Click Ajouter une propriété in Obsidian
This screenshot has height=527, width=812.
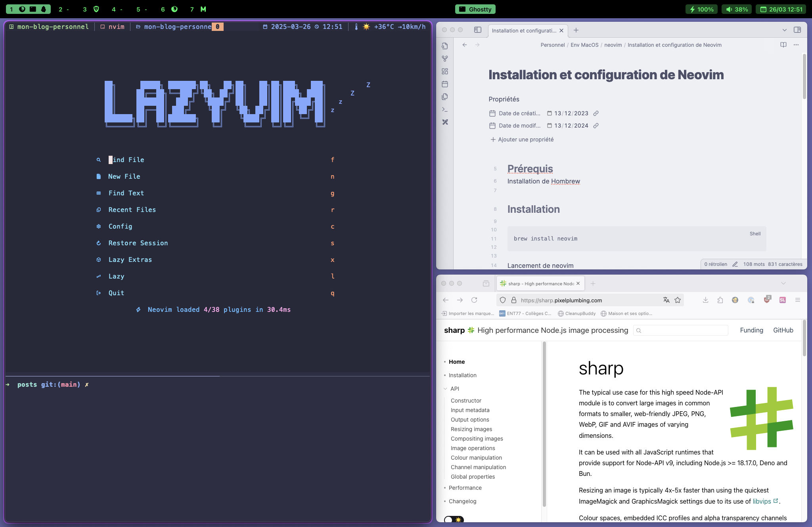click(x=522, y=139)
